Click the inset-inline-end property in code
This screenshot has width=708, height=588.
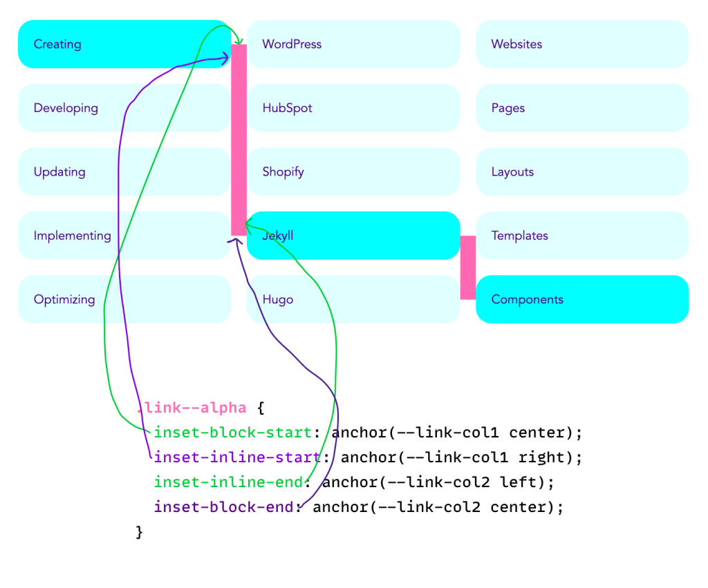(x=227, y=482)
